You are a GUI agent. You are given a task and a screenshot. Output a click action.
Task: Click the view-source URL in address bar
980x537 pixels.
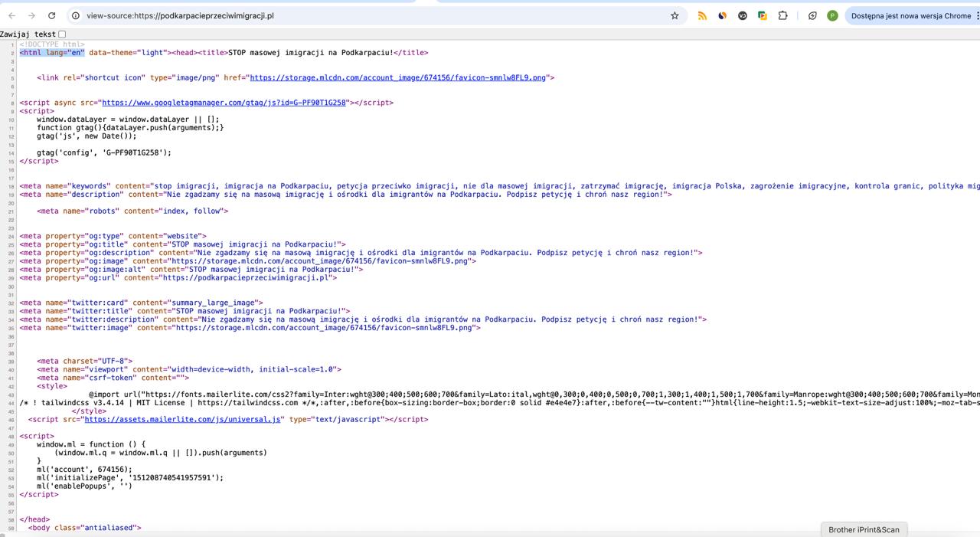[180, 15]
